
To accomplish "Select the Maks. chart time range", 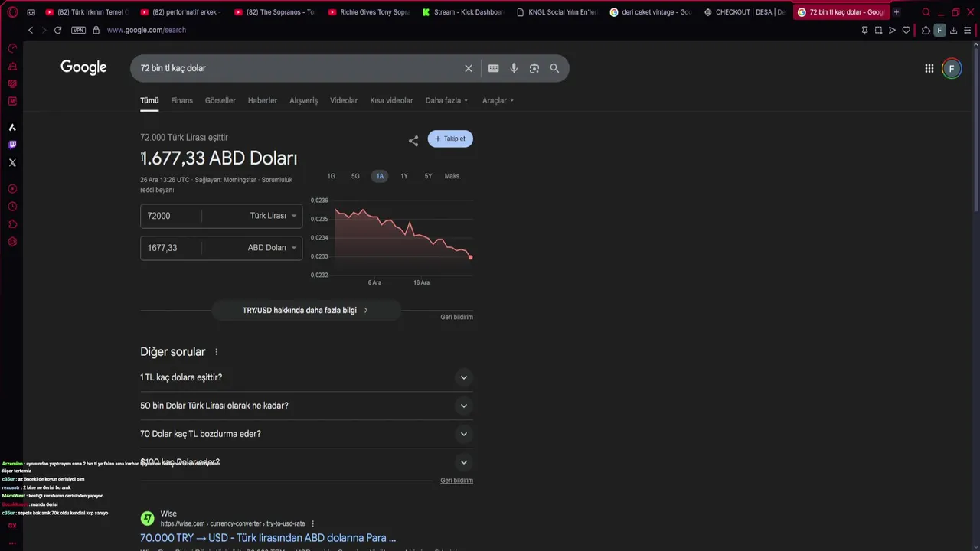I will tap(452, 176).
